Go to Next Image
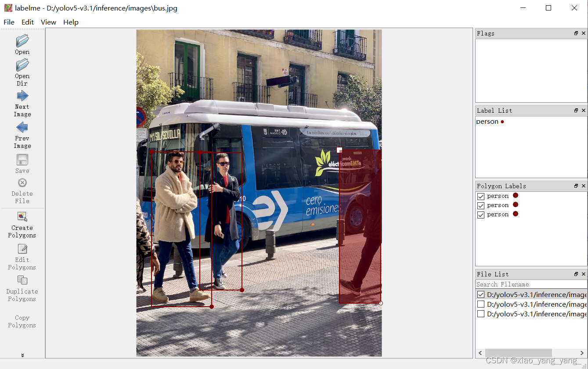 pos(22,96)
